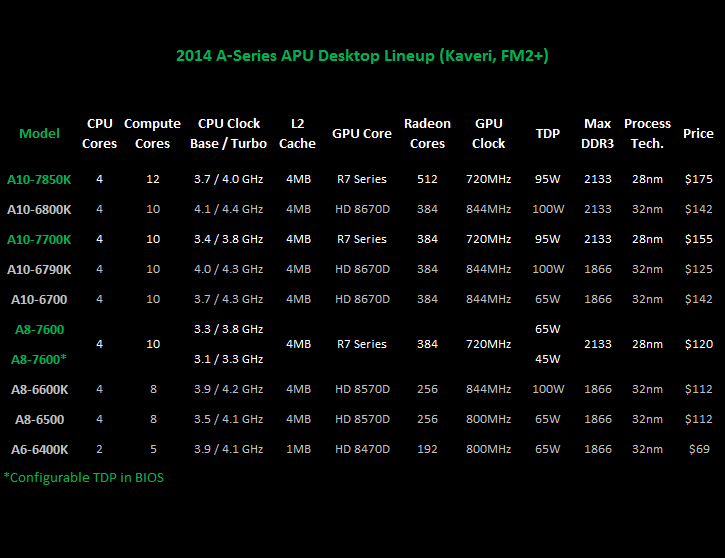The width and height of the screenshot is (725, 558).
Task: Select the 1MB L2 cache value
Action: click(x=297, y=450)
